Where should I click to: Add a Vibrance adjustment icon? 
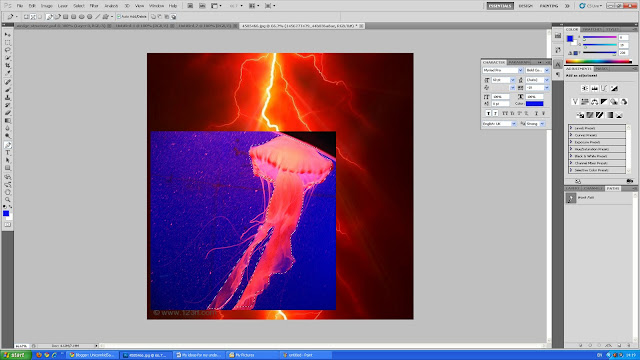[575, 102]
